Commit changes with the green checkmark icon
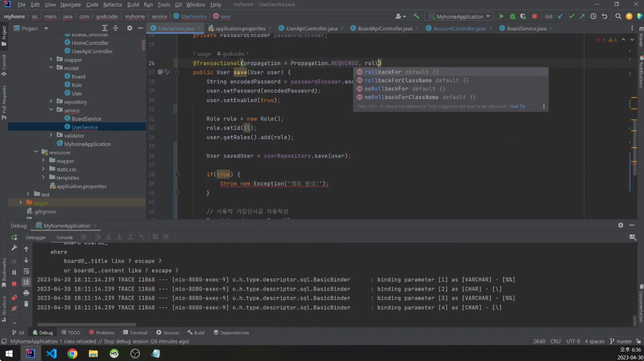The height and width of the screenshot is (361, 644). point(571,16)
